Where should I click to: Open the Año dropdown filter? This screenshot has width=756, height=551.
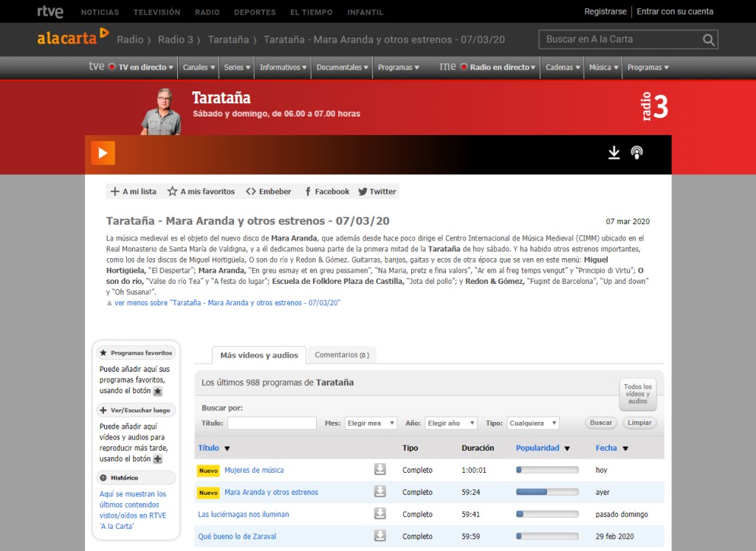(451, 423)
